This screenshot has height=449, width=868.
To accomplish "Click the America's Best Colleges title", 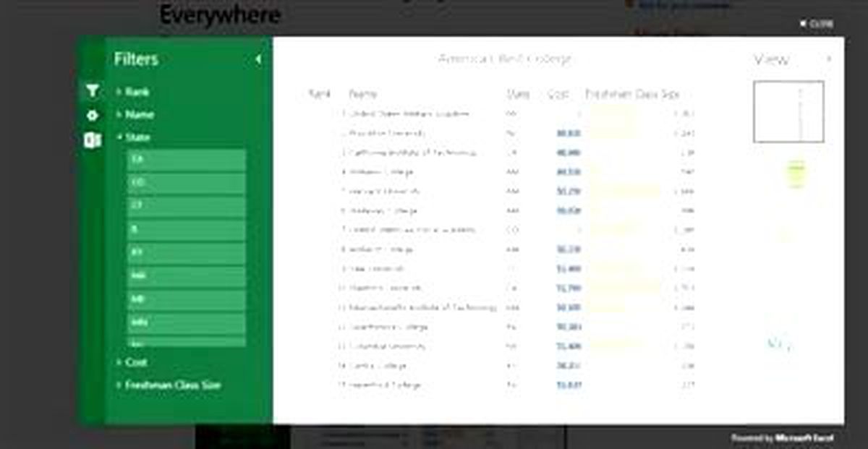I will click(x=504, y=59).
